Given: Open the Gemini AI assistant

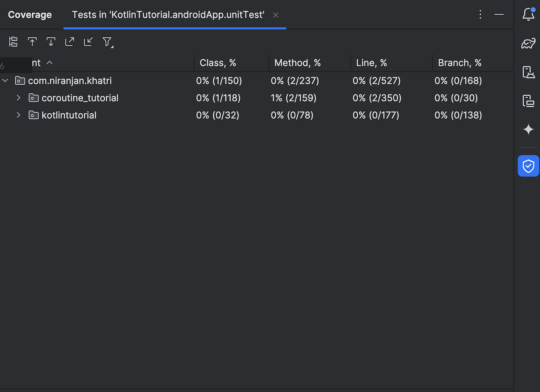Looking at the screenshot, I should 528,129.
